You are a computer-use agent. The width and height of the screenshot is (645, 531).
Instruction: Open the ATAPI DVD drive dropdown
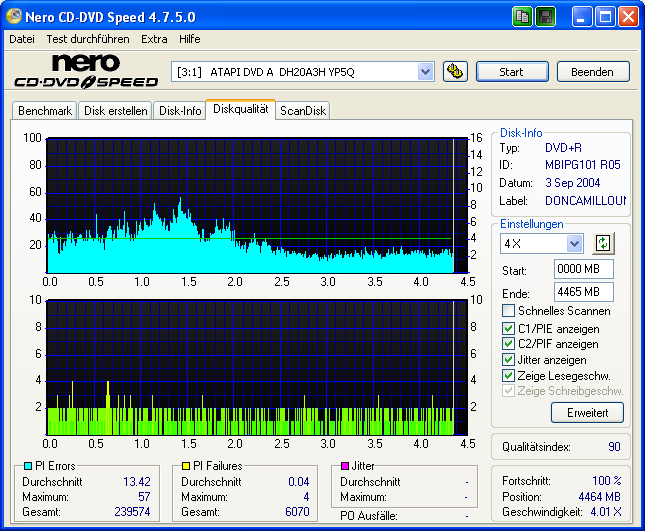(425, 72)
